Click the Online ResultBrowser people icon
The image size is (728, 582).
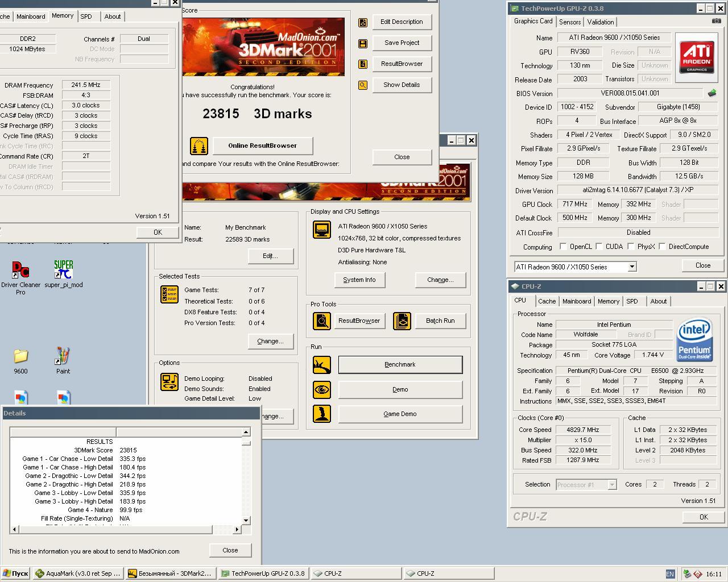click(x=198, y=146)
